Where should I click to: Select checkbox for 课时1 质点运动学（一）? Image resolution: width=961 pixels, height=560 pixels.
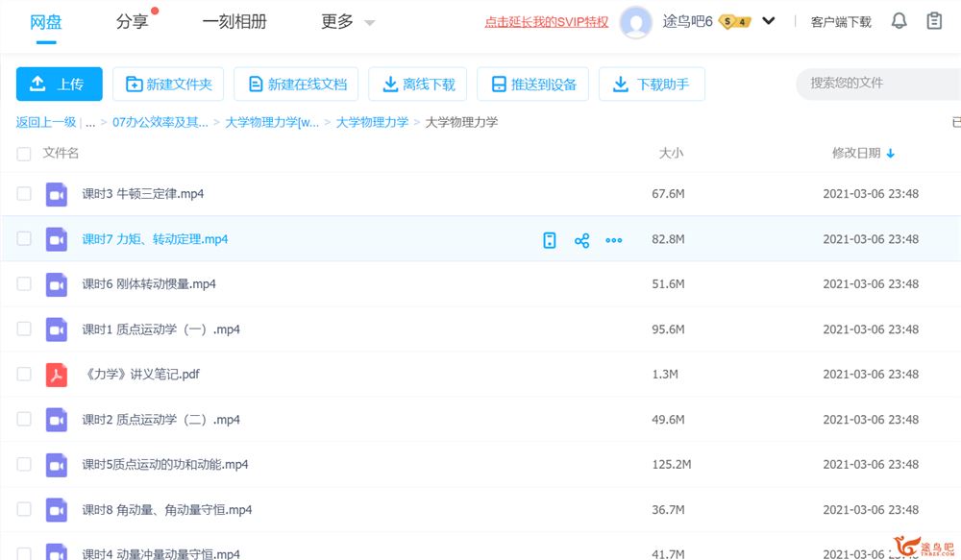24,329
